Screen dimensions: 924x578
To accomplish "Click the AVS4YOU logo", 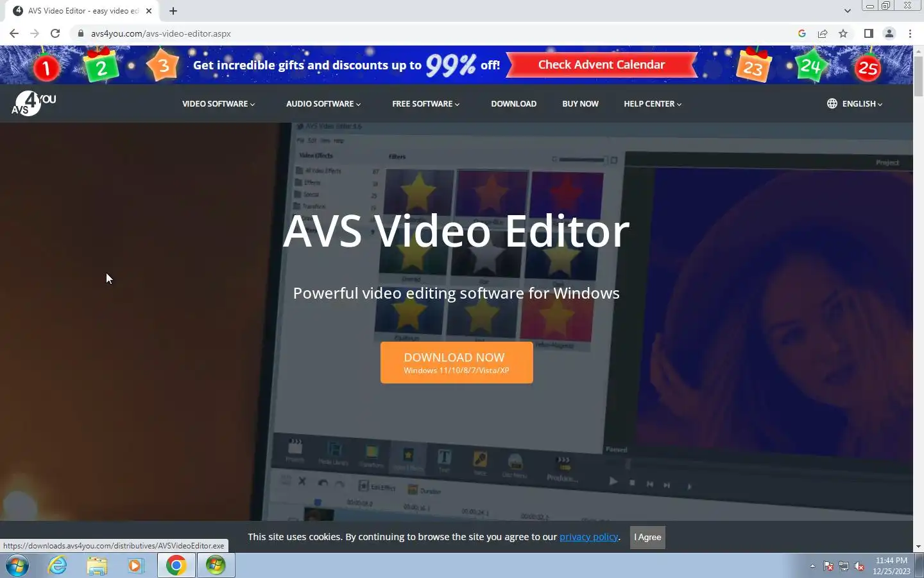I will coord(33,103).
